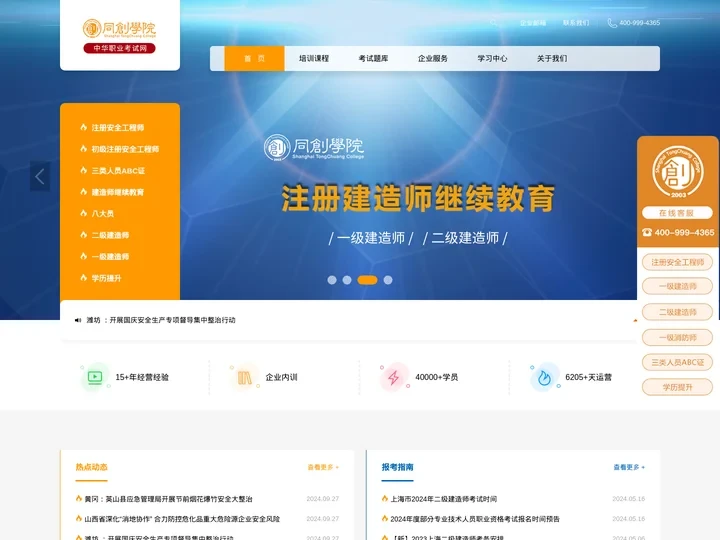Click flame icon beside 山西省深化 news item
Image resolution: width=720 pixels, height=540 pixels.
79,518
